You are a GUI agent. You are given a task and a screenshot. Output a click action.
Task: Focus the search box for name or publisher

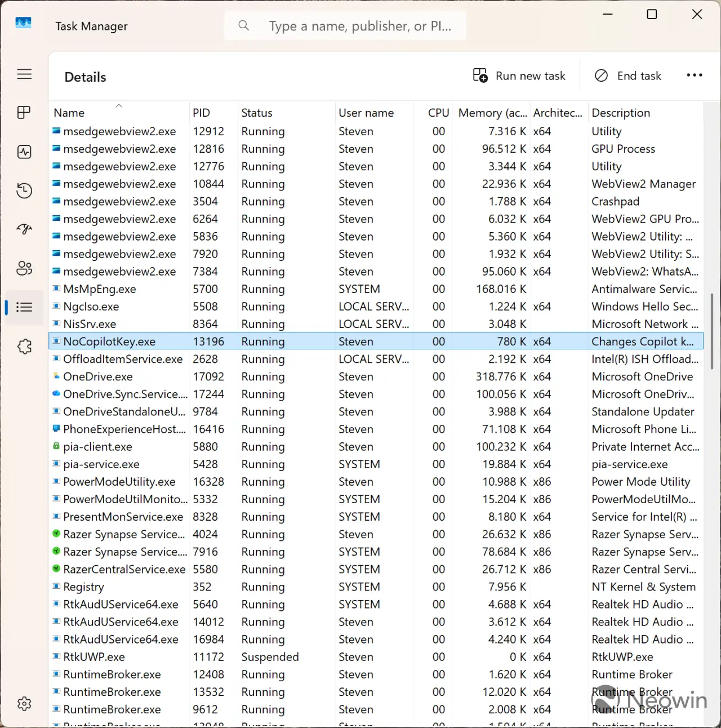[345, 26]
